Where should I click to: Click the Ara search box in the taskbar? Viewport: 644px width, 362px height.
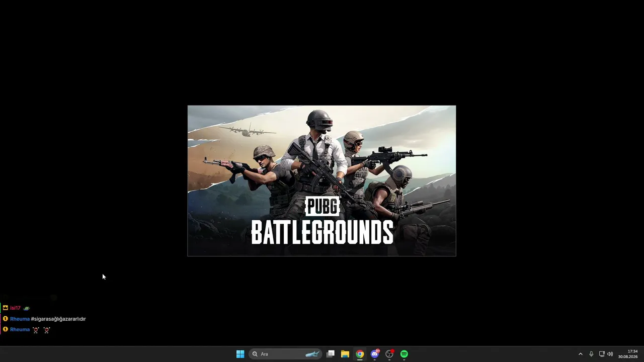pos(285,354)
